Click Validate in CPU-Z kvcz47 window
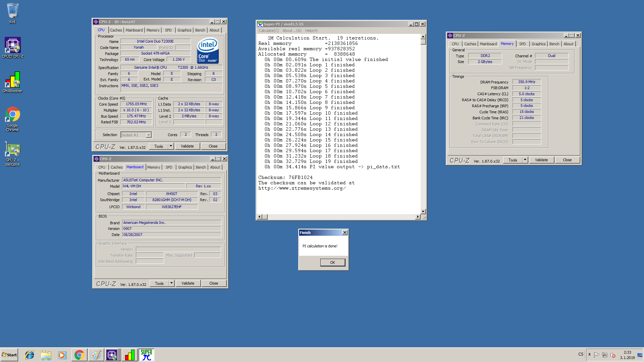This screenshot has height=362, width=644. (x=187, y=146)
